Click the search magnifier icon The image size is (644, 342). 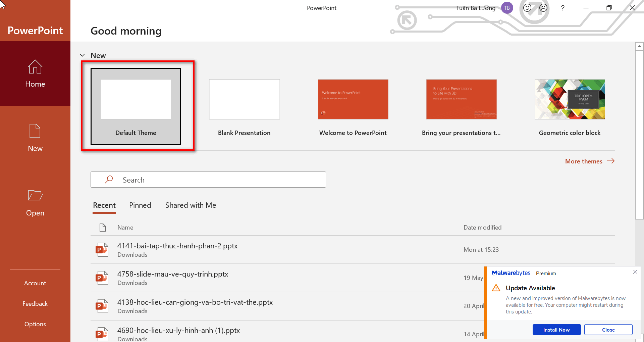coord(109,180)
